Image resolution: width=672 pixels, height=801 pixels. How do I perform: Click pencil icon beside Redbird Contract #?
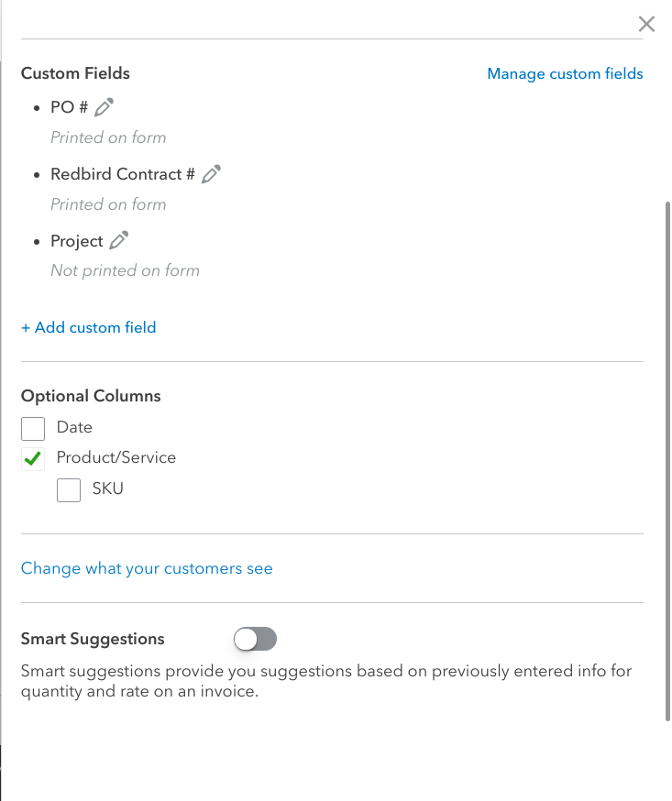(x=212, y=174)
